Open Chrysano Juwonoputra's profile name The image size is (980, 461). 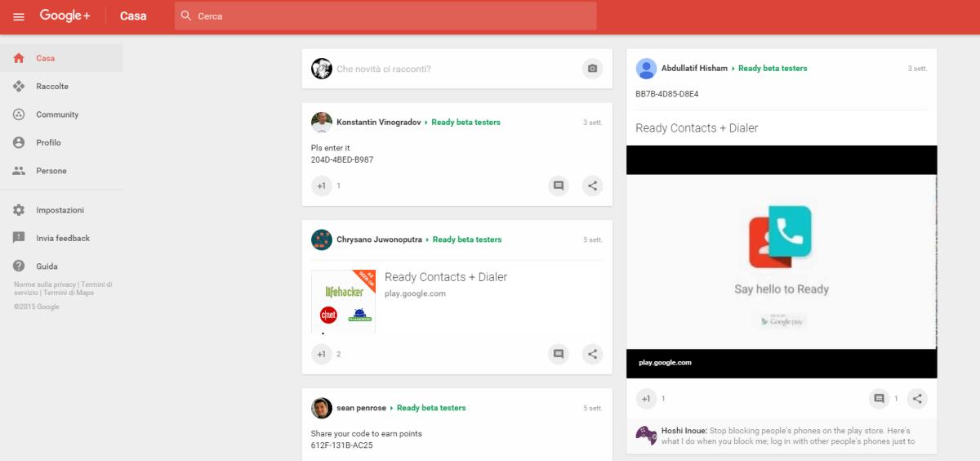coord(380,239)
